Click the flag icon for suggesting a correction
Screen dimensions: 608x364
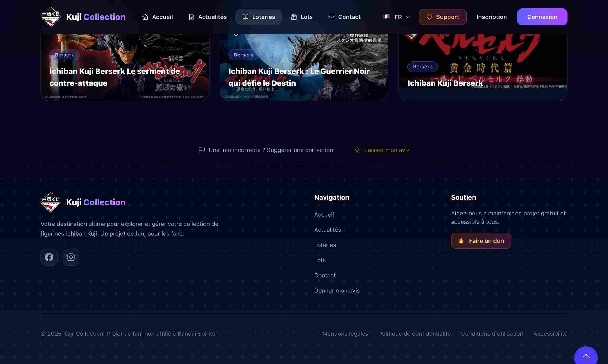[x=202, y=150]
